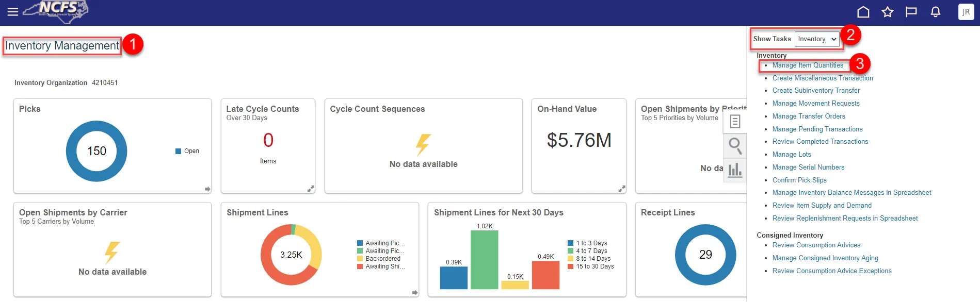Click the Picks chart arrow icon

(x=207, y=189)
